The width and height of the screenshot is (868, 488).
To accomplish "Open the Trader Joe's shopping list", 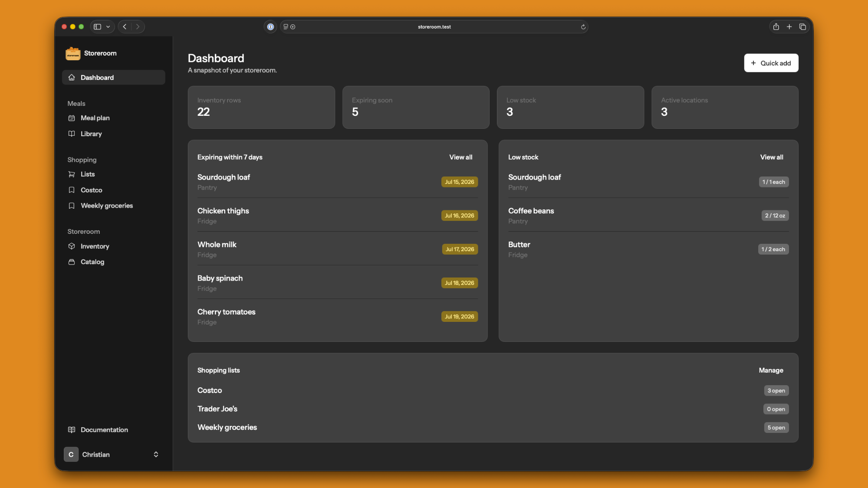I will click(217, 409).
